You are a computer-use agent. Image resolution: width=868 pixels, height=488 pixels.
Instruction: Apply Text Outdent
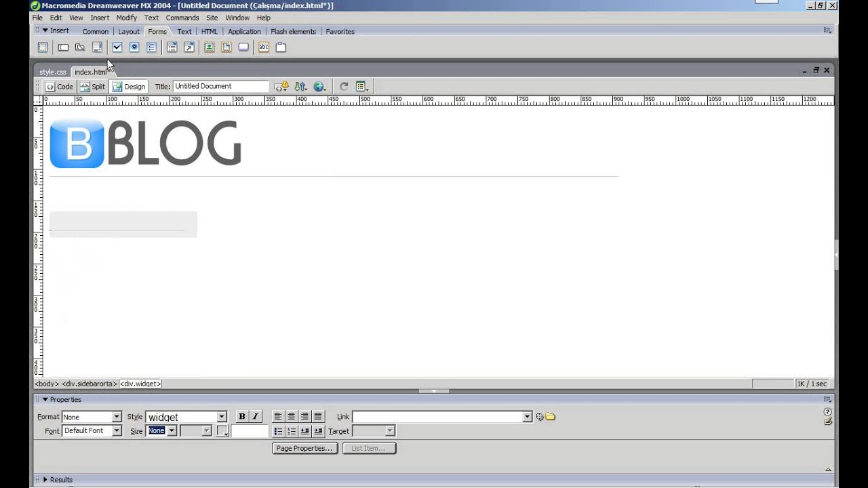[305, 431]
